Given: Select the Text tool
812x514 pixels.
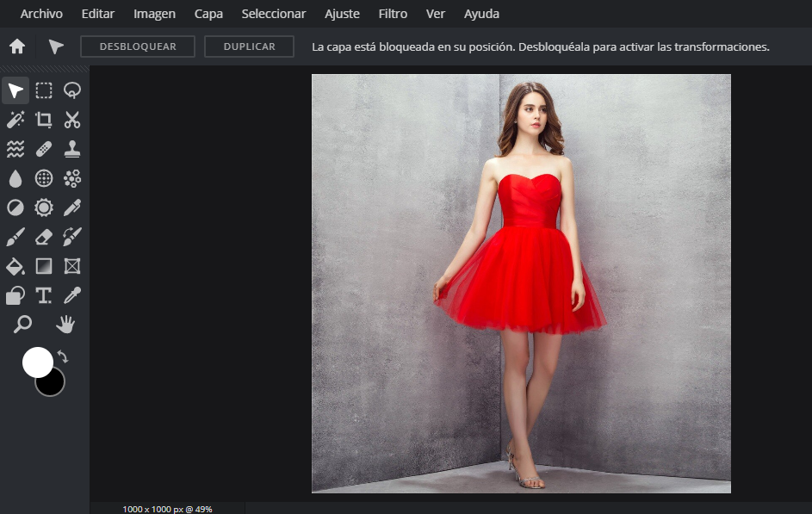Looking at the screenshot, I should tap(44, 295).
